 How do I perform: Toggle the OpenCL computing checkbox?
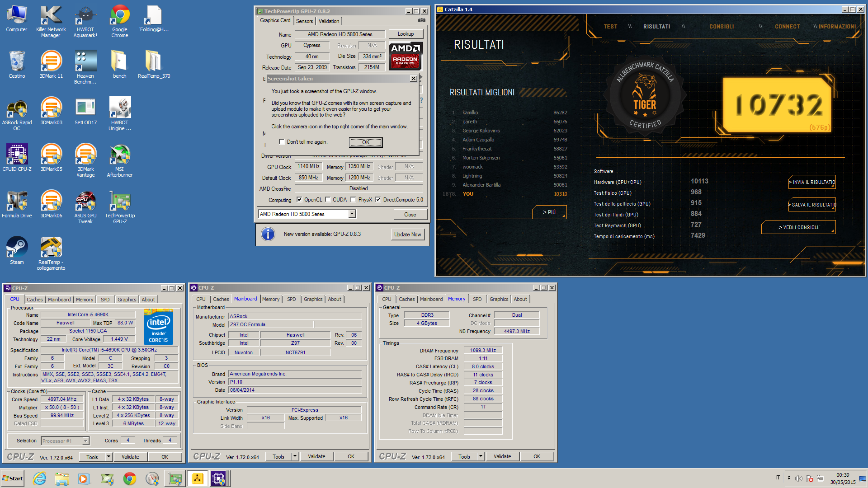click(299, 199)
